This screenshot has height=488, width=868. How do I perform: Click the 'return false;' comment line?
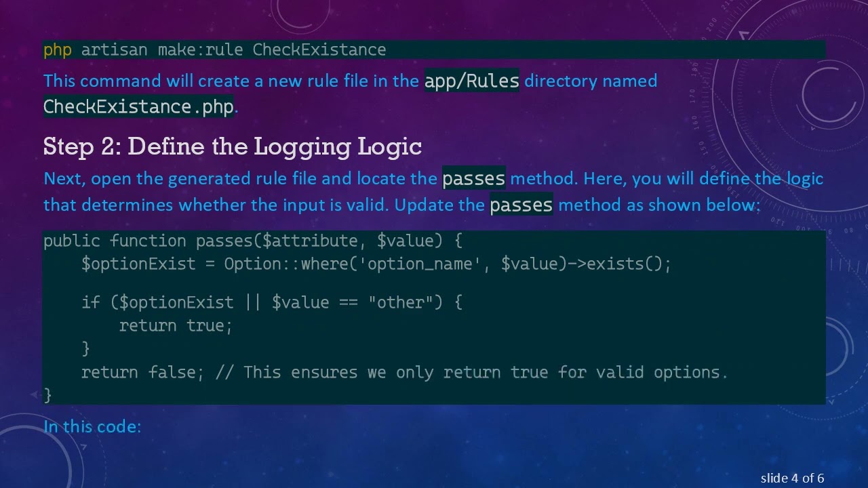pos(405,372)
